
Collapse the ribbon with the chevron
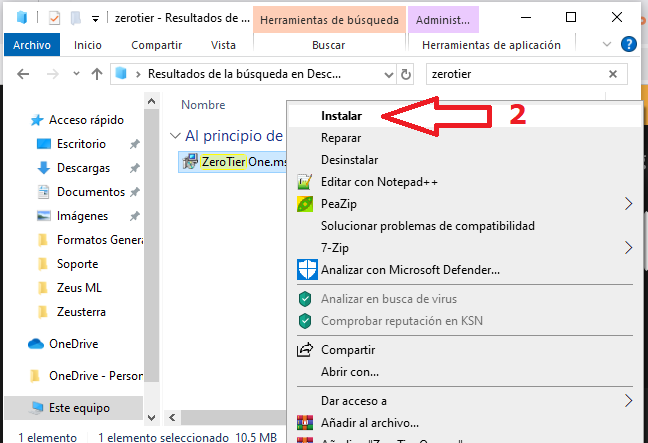point(607,44)
